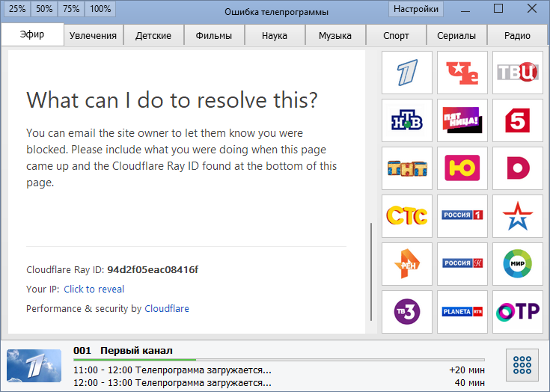
Task: Open the channel grid button in bottom bar
Action: coord(522,365)
